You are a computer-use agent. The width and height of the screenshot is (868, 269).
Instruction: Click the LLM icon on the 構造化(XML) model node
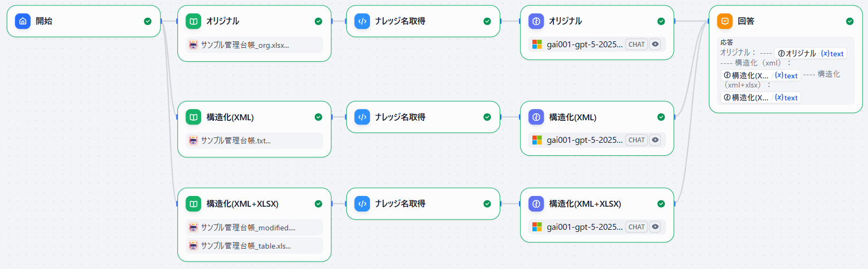(536, 117)
